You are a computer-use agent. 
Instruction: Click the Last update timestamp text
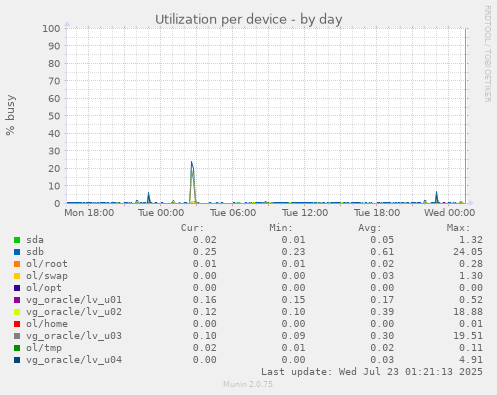pyautogui.click(x=372, y=372)
